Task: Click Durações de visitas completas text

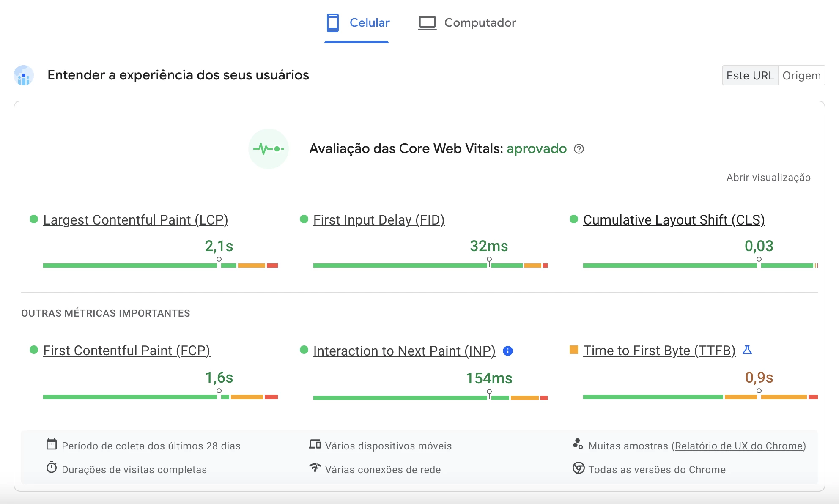Action: tap(134, 470)
